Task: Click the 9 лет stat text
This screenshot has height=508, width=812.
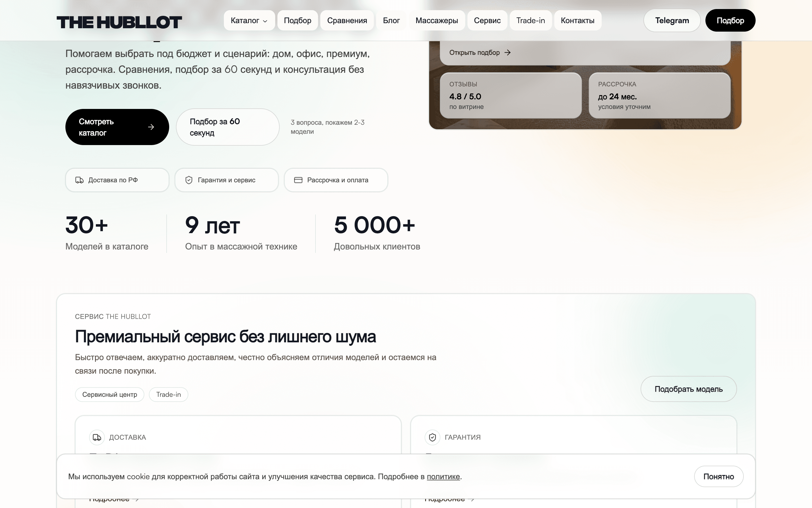Action: [x=212, y=225]
